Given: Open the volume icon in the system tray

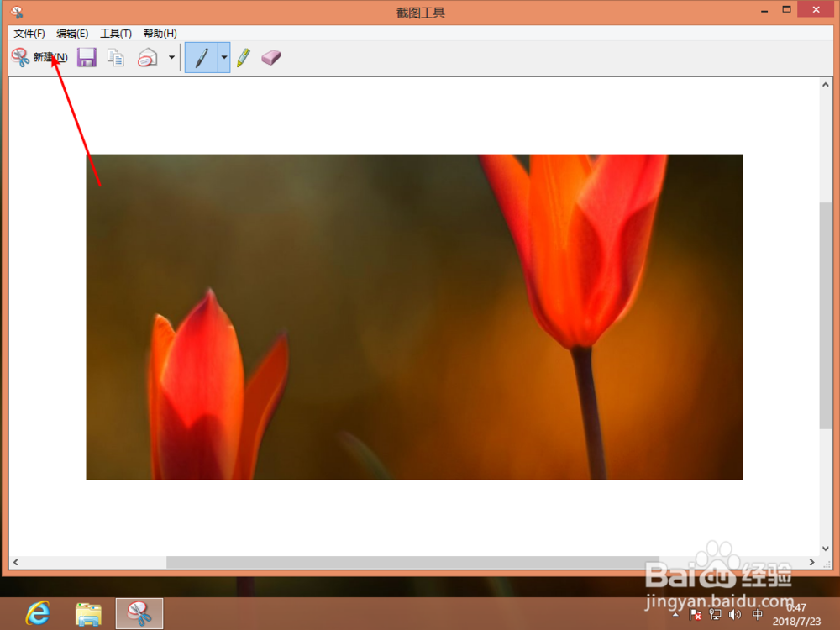Looking at the screenshot, I should pyautogui.click(x=735, y=614).
